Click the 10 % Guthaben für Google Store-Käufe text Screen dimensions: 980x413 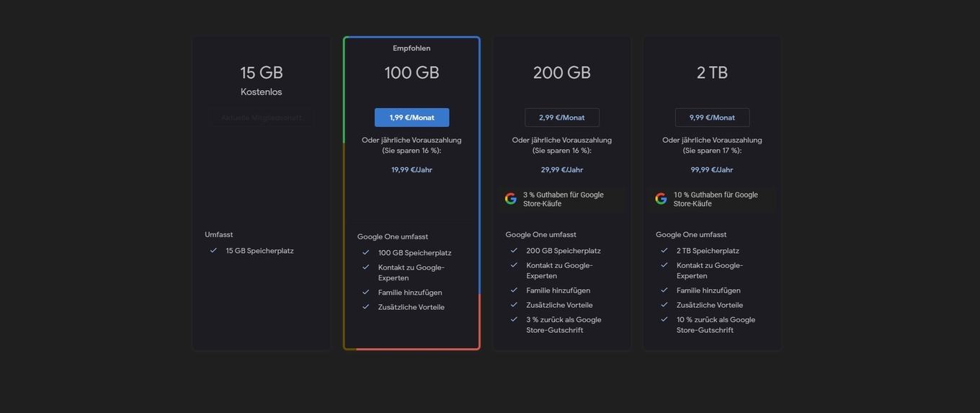coord(716,199)
